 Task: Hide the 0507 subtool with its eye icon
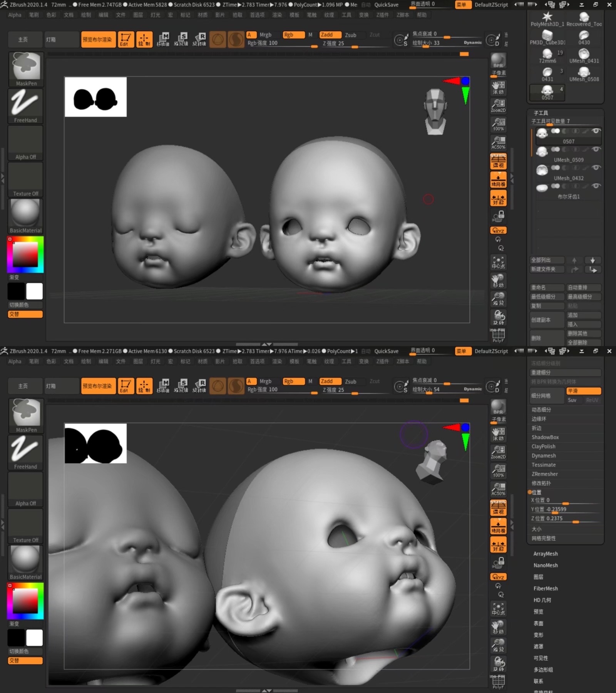596,131
